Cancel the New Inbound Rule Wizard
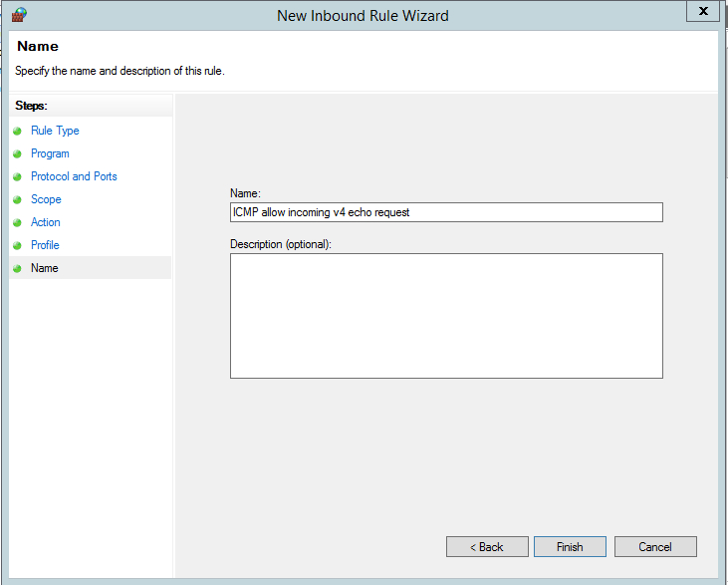The width and height of the screenshot is (728, 585). coord(655,547)
